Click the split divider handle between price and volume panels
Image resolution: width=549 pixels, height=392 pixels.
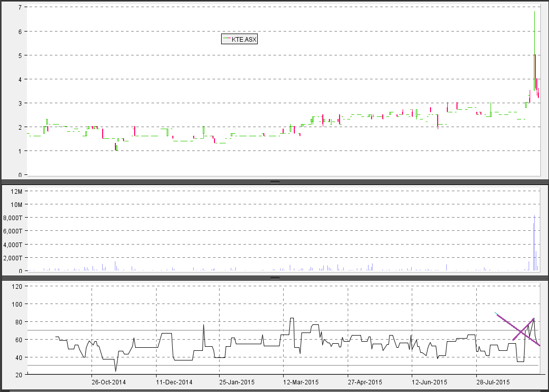pyautogui.click(x=275, y=182)
